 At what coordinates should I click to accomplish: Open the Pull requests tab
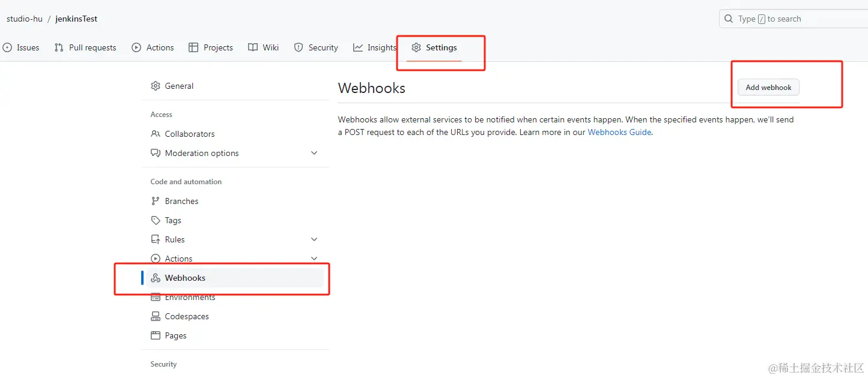coord(85,47)
